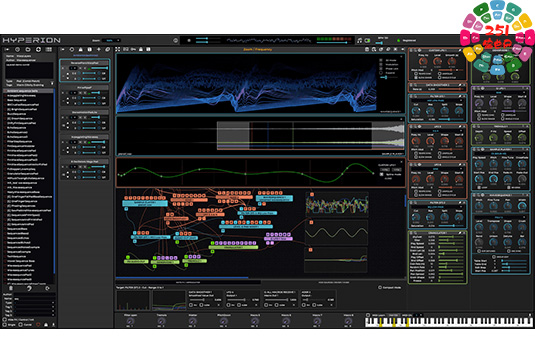Select the first layer header in the layer stack

tap(85, 63)
